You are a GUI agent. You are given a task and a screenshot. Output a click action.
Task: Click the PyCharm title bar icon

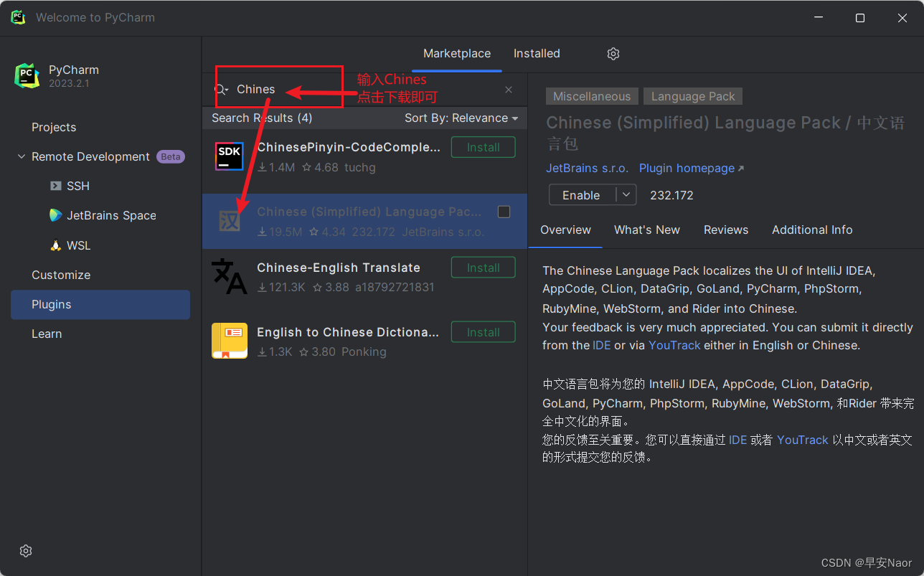coord(18,17)
